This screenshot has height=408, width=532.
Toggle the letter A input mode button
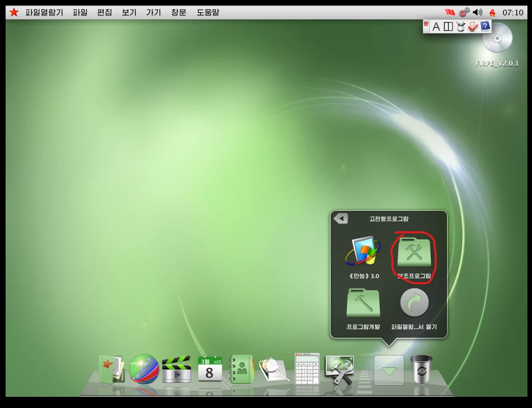[436, 26]
